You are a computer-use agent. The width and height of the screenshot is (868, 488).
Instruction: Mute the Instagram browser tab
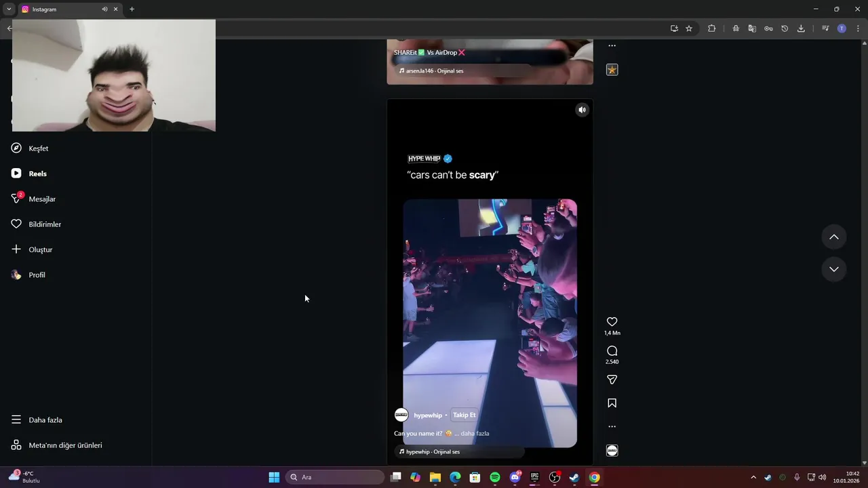pyautogui.click(x=104, y=9)
